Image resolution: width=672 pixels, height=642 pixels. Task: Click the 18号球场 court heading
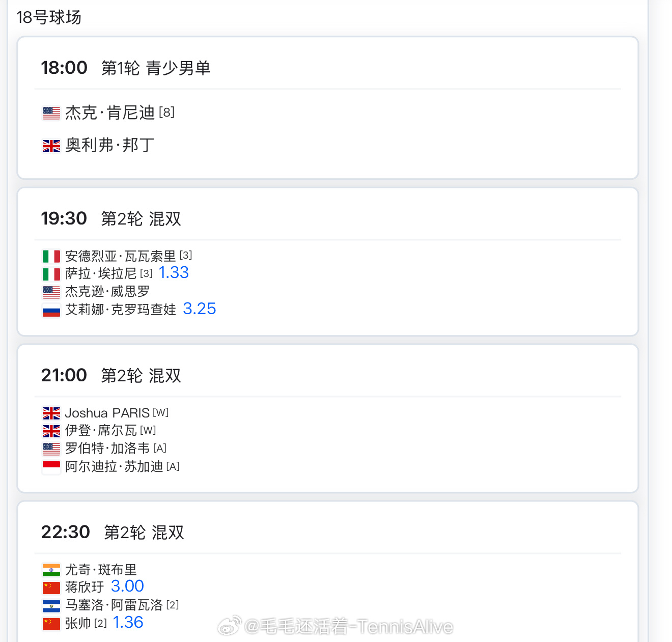49,17
